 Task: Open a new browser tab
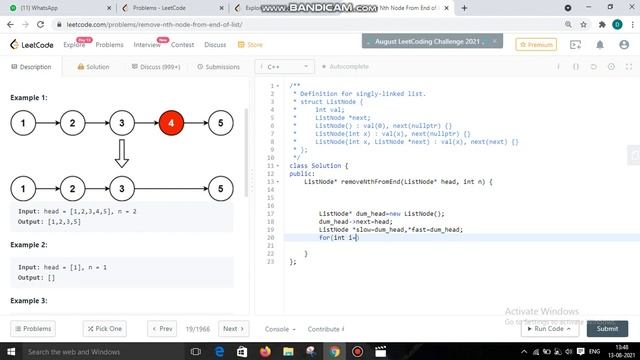(x=464, y=8)
